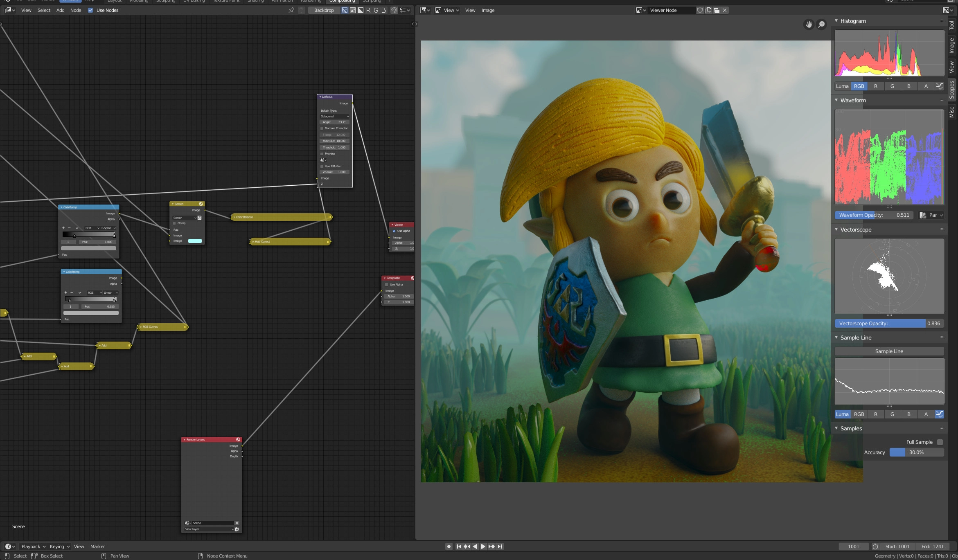Select RGB mode in Histogram
This screenshot has height=560, width=958.
pos(859,86)
